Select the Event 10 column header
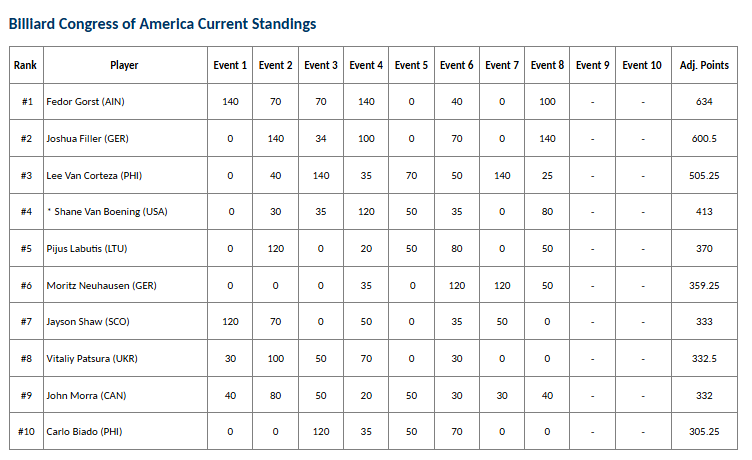Viewport: 752px width, 460px height. pos(642,65)
